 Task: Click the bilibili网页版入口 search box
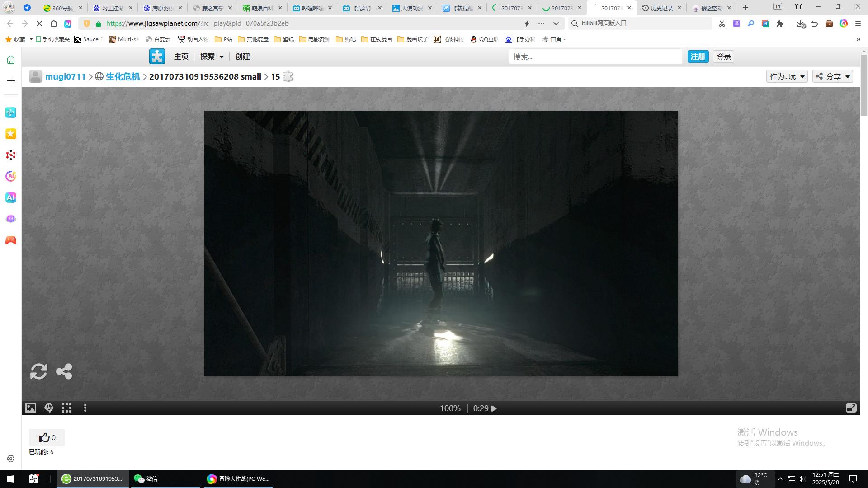click(x=640, y=23)
